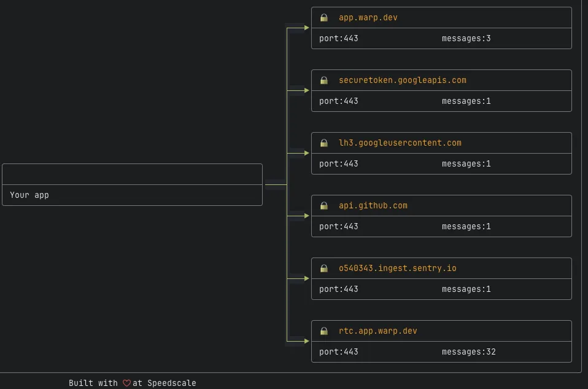Click port:443 under lh3.googleusercontent.com
The width and height of the screenshot is (588, 389).
[338, 163]
